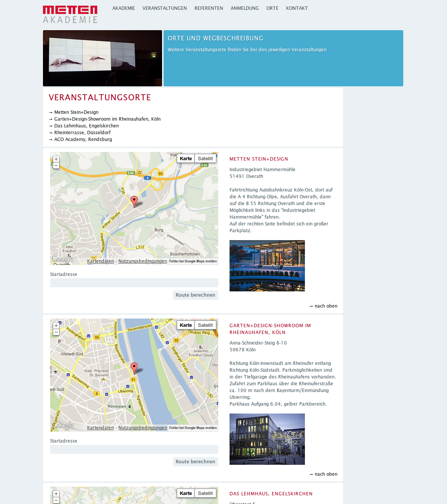This screenshot has width=447, height=504.
Task: Click Startadresse field below Köln map
Action: pos(134,449)
